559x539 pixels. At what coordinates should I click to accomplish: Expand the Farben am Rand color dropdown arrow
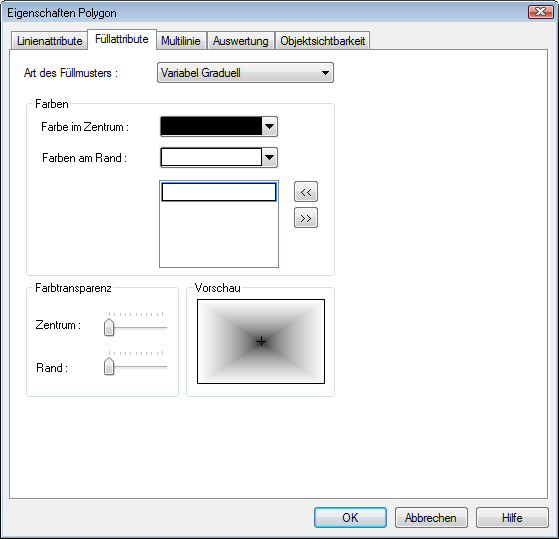270,157
